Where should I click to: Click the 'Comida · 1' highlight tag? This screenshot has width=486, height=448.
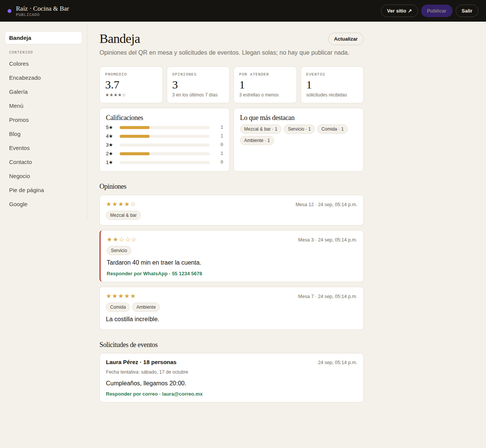pos(332,129)
